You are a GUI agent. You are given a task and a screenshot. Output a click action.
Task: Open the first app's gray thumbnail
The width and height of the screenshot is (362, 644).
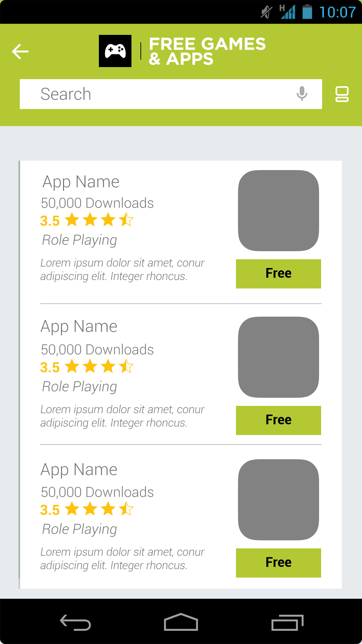pyautogui.click(x=279, y=211)
